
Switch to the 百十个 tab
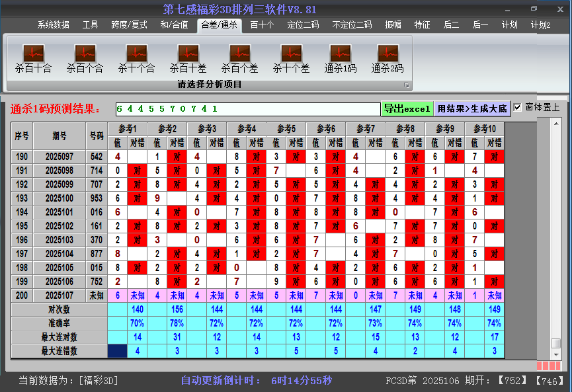(x=262, y=25)
